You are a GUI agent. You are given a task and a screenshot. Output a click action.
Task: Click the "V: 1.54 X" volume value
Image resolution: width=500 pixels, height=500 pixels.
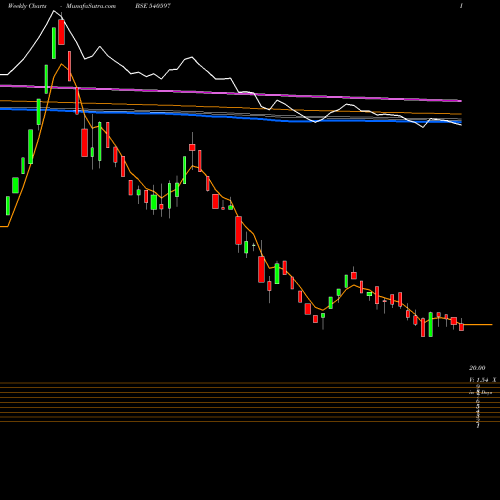pos(482,380)
